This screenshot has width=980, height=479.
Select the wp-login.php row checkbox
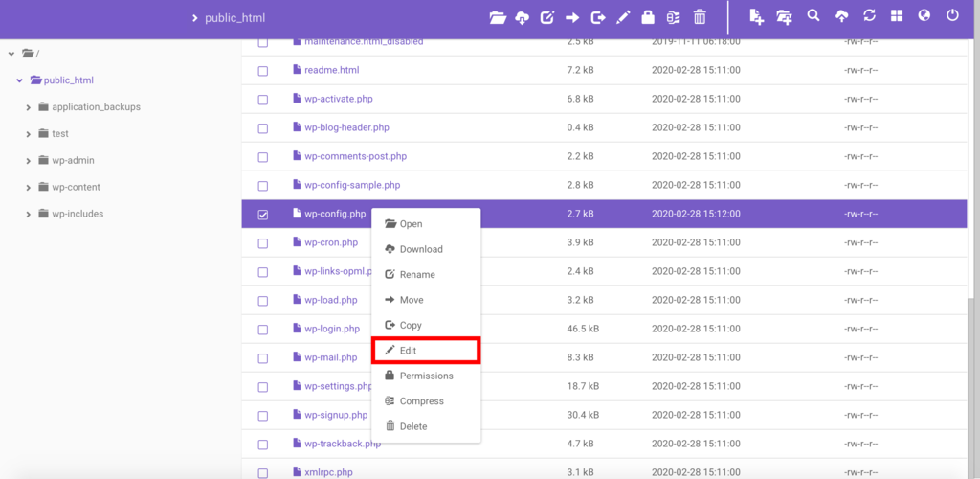coord(263,330)
